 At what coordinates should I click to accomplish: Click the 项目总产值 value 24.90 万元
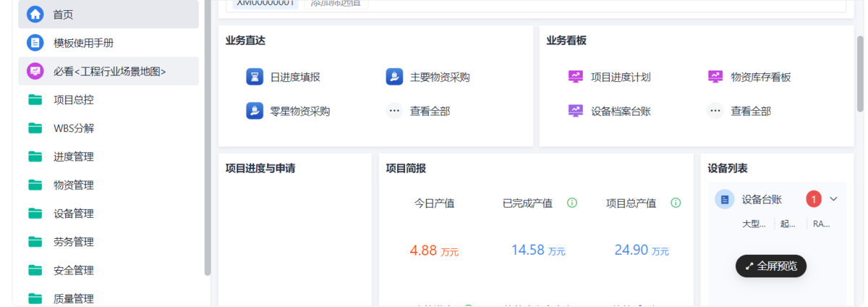click(642, 251)
